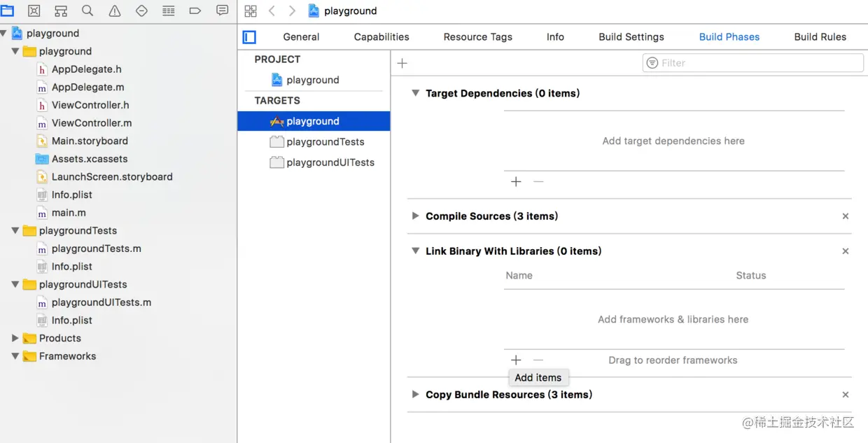Switch to the Info tab
The image size is (868, 443).
coord(555,37)
